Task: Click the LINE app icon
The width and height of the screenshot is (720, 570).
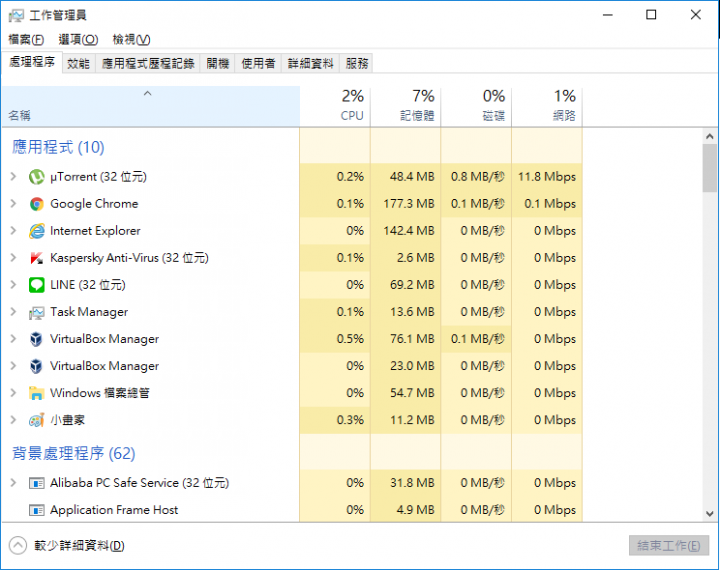Action: [x=36, y=285]
